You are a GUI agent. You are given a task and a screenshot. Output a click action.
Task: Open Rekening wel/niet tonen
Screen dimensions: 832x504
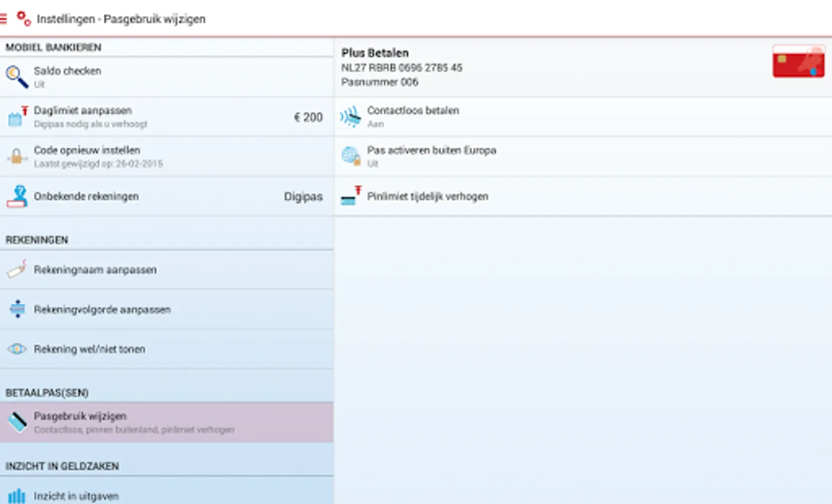click(167, 349)
